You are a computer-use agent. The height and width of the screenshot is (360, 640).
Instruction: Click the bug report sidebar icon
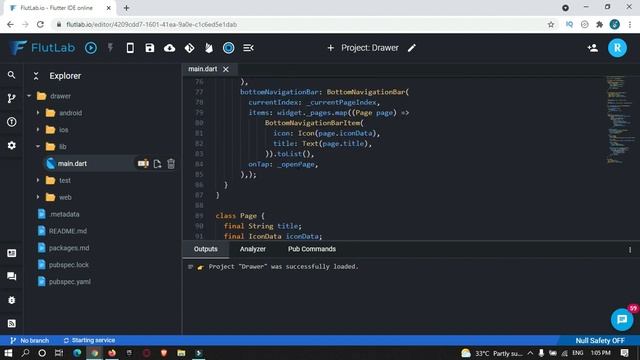(x=11, y=300)
